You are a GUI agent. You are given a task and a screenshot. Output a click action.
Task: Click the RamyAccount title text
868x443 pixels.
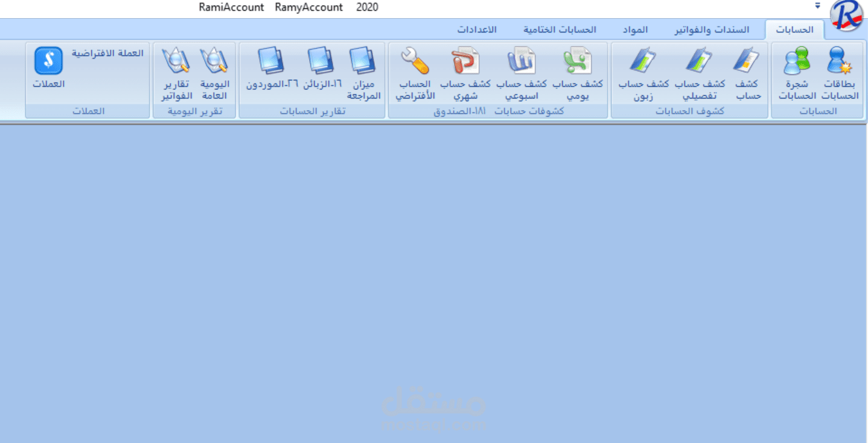(x=308, y=7)
